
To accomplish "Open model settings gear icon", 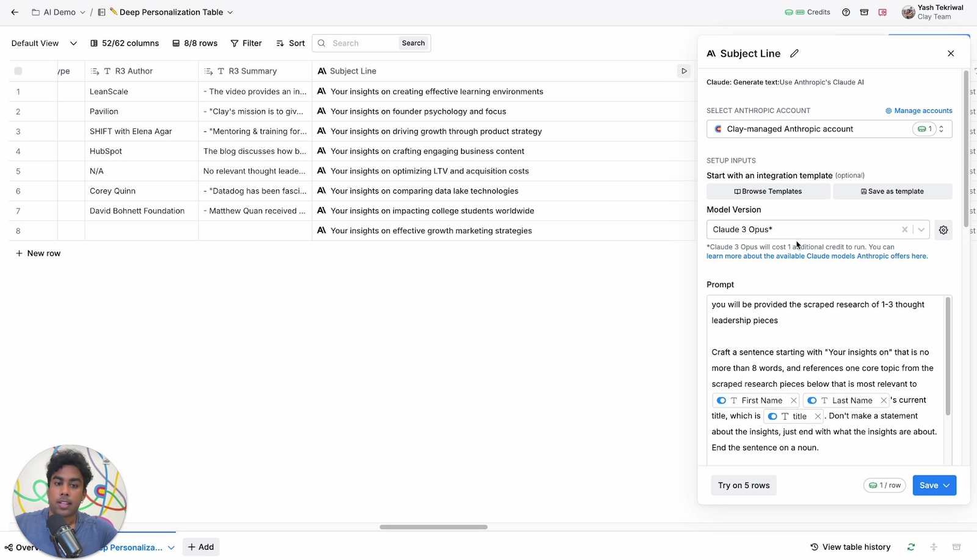I will [x=943, y=230].
